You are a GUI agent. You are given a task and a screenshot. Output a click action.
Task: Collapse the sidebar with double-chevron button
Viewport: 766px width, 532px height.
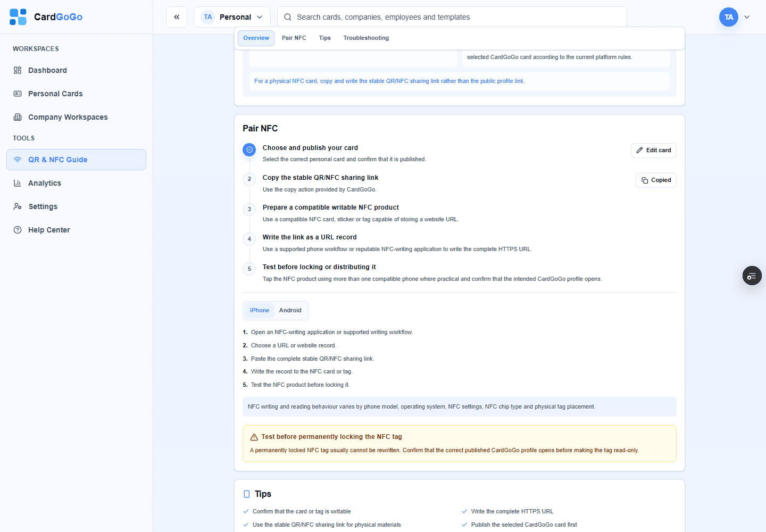coord(177,17)
